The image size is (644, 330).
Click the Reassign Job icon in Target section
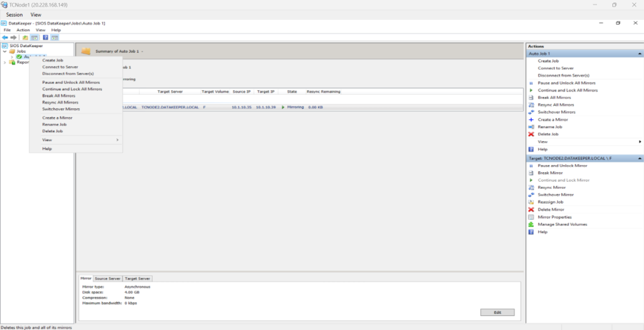pos(531,202)
